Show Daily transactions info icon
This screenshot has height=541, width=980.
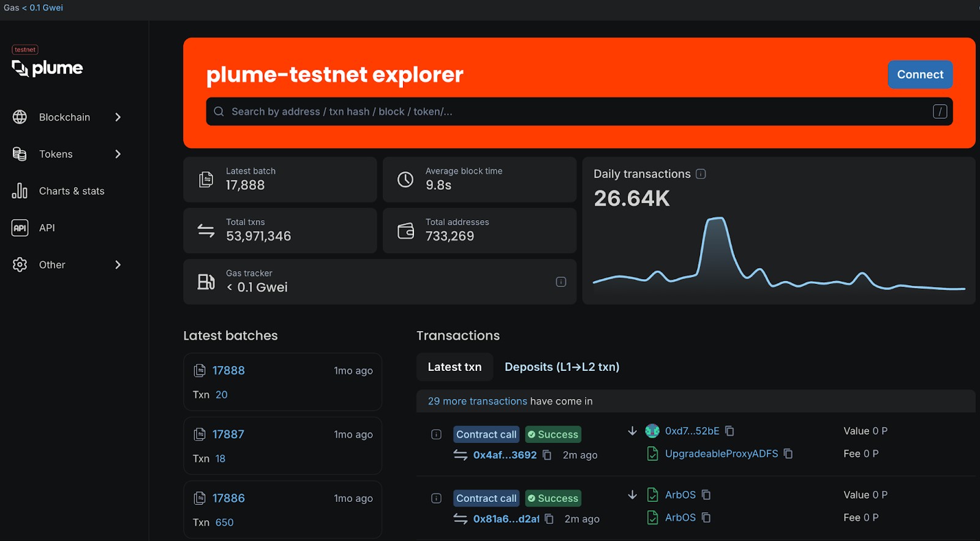[x=701, y=174]
